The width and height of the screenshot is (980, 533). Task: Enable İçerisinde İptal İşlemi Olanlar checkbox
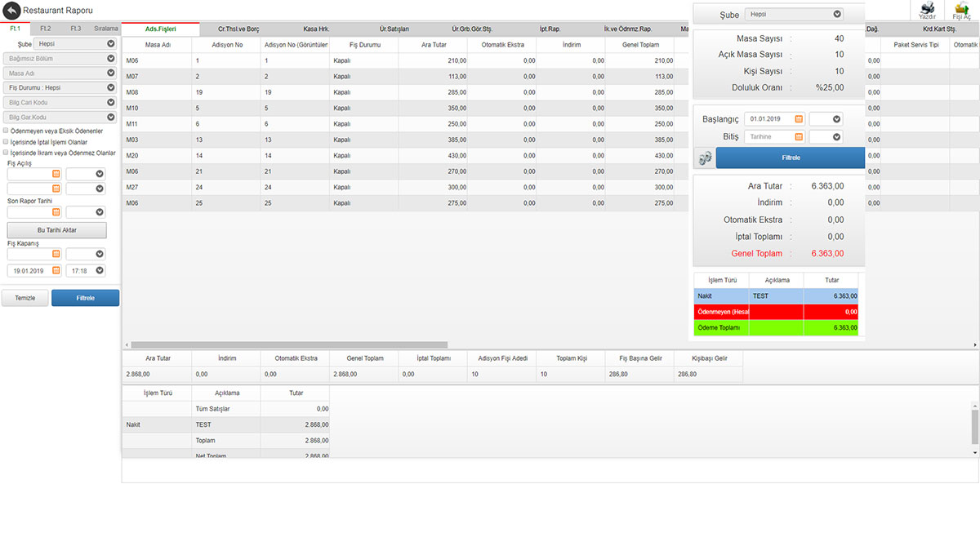coord(6,141)
